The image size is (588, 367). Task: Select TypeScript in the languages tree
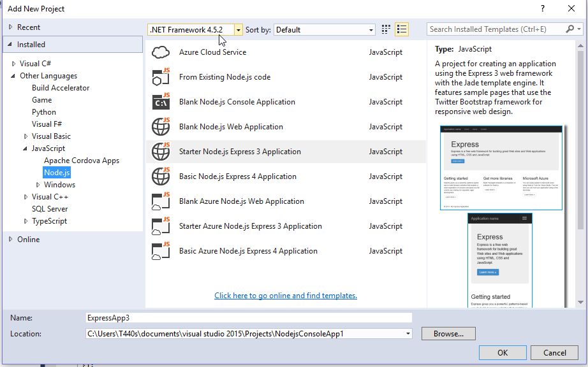pos(49,220)
